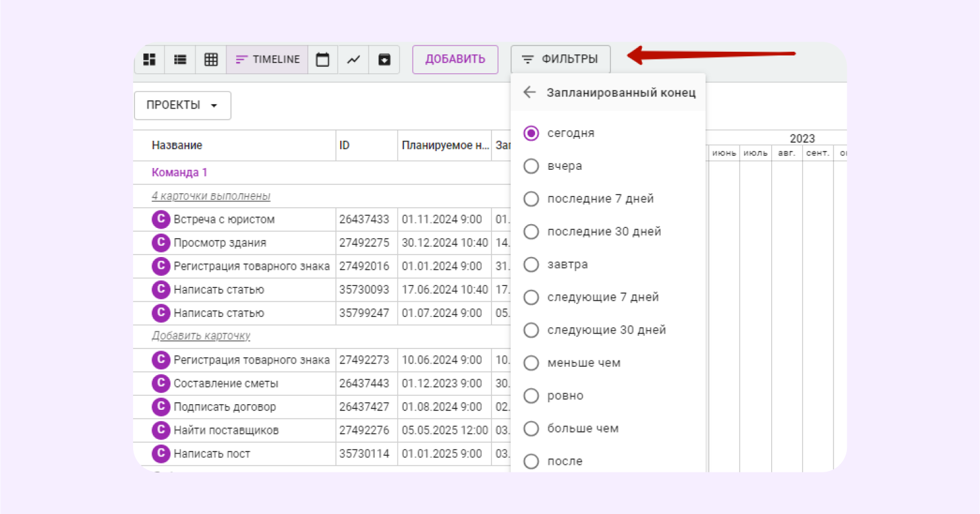Select the после radio option
The image size is (980, 514).
point(531,462)
